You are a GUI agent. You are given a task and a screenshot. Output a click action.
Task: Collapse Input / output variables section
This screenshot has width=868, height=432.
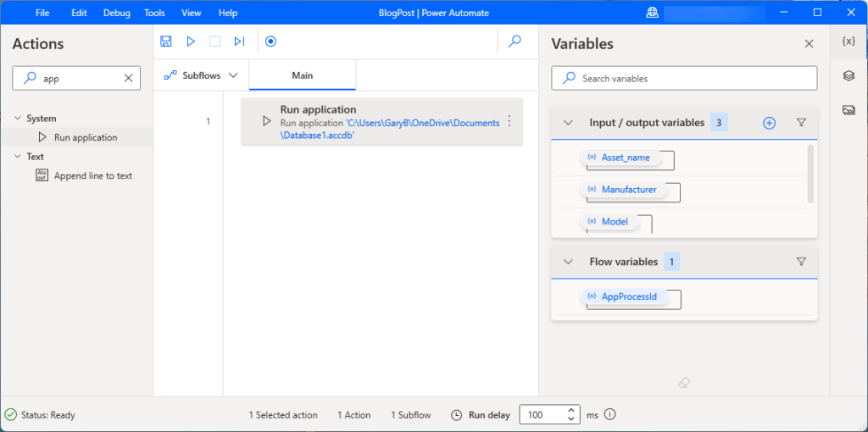(568, 123)
